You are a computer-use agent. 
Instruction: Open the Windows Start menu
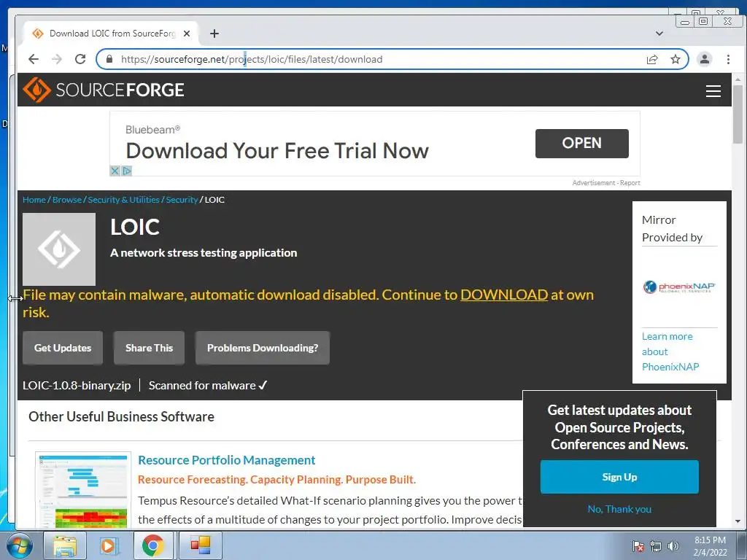tap(18, 545)
